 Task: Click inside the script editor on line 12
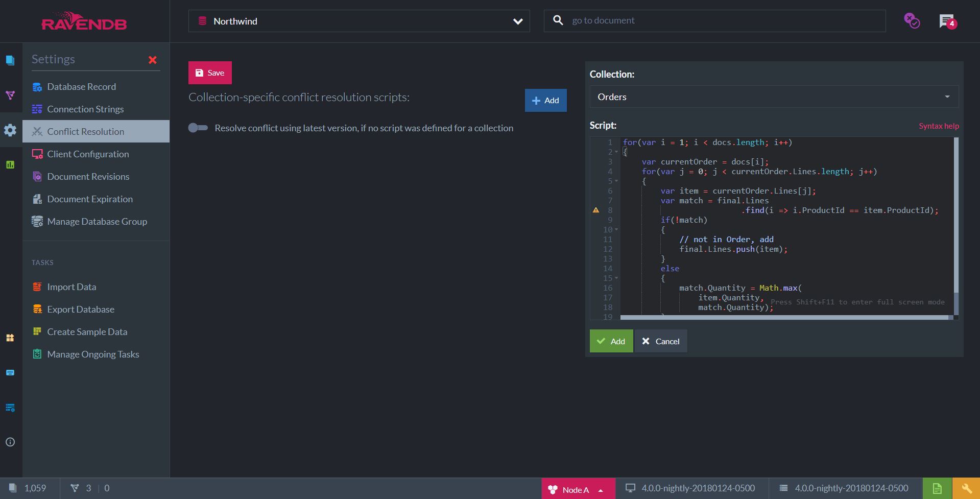(733, 249)
